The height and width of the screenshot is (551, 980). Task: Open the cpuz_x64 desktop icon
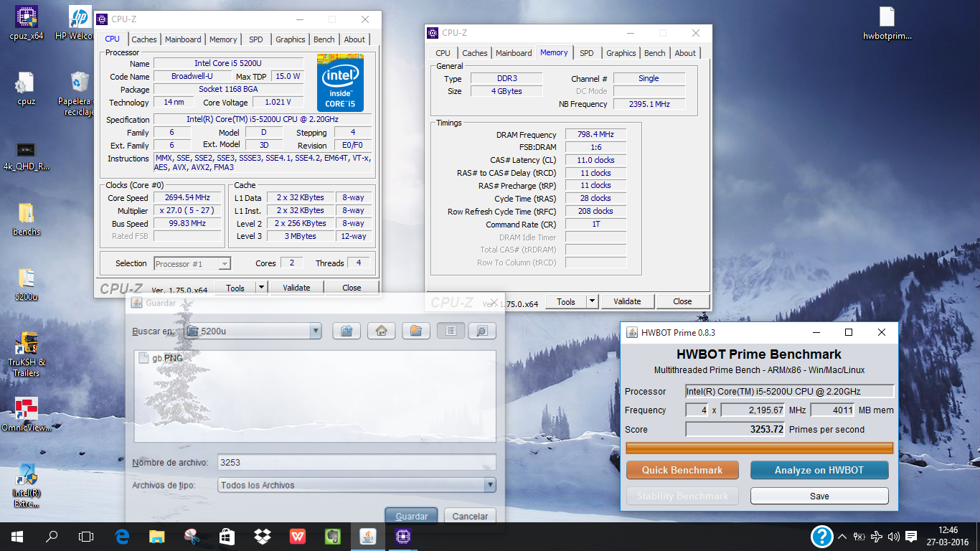click(x=27, y=22)
